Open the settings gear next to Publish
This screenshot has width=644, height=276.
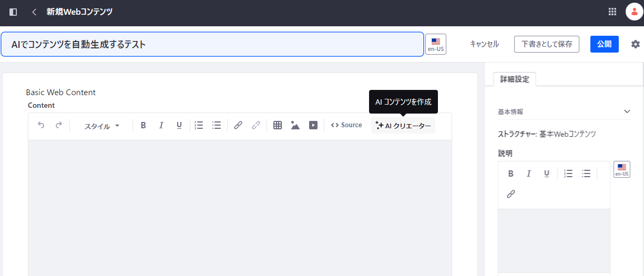(x=636, y=44)
